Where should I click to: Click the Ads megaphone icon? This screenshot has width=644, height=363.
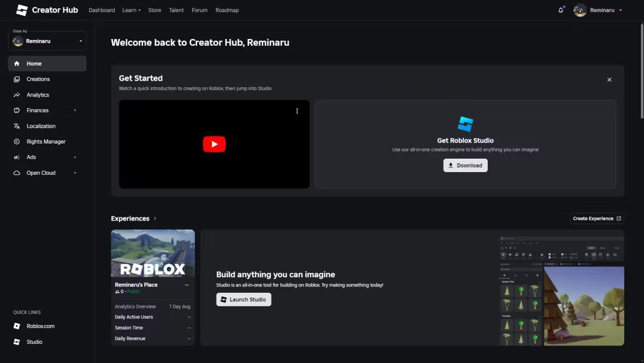[17, 157]
